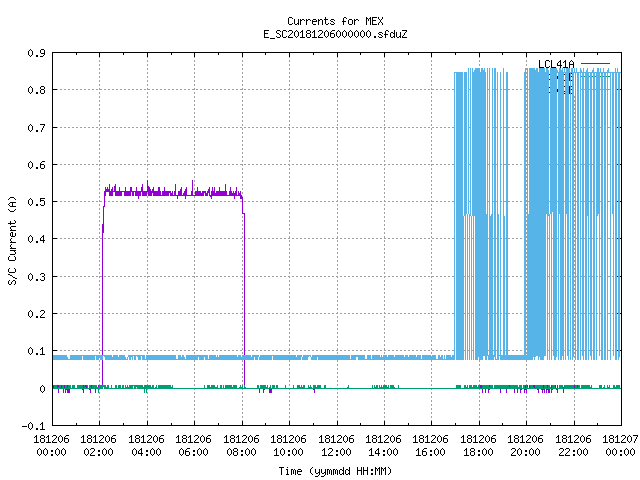640x480 pixels.
Task: Click the x-axis tick '181206 22:00'
Action: tap(573, 446)
